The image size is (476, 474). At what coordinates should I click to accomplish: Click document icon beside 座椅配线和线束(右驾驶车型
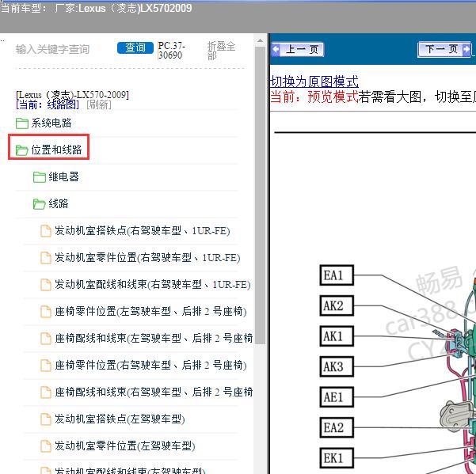[x=46, y=392]
